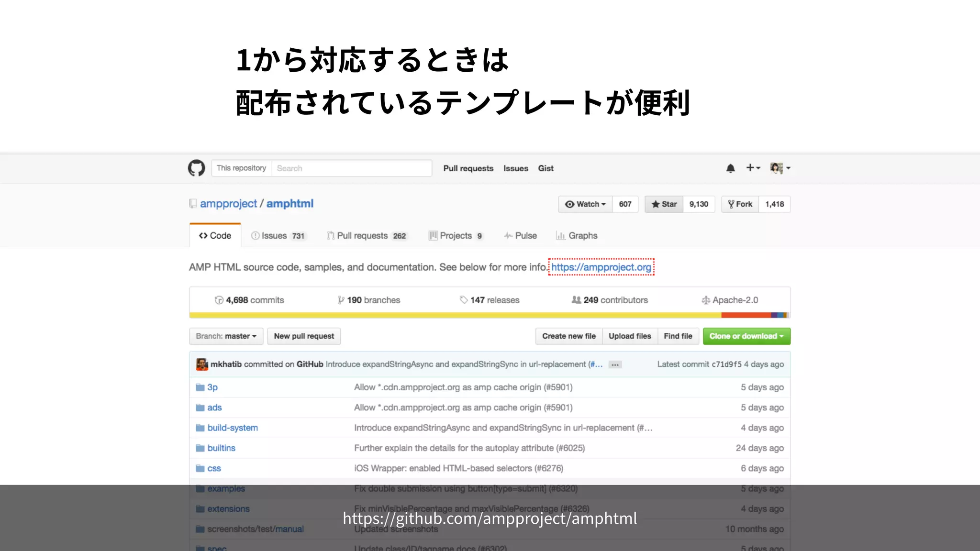
Task: Open the 3p folder icon
Action: coord(200,387)
